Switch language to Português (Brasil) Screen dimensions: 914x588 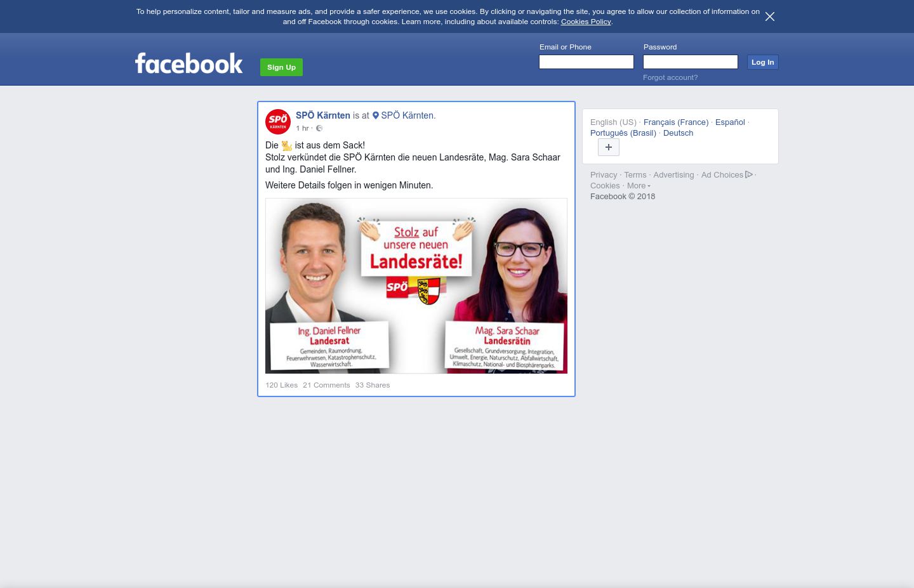tap(623, 133)
